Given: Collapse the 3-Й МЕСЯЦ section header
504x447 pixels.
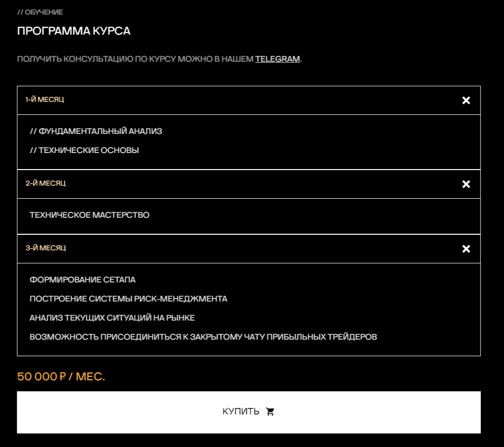Looking at the screenshot, I should pos(46,248).
